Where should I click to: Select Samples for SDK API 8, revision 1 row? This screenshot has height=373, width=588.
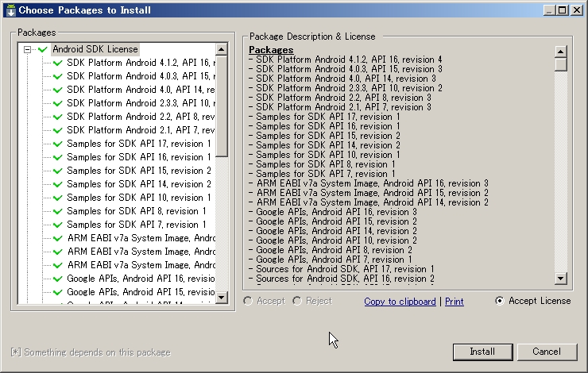(137, 211)
